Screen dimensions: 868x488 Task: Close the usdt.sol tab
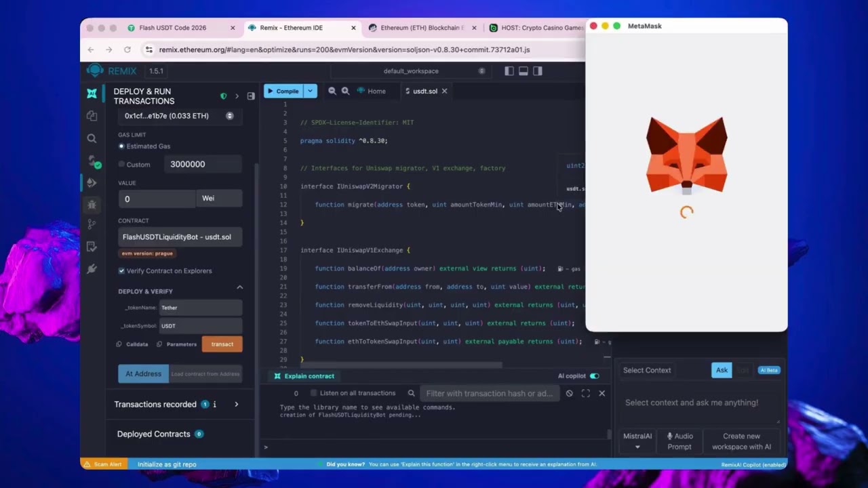444,91
